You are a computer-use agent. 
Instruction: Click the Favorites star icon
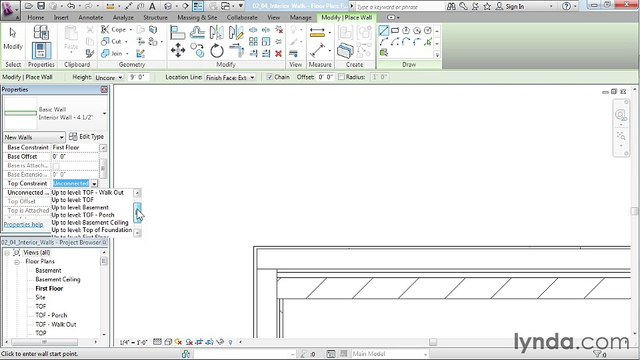(x=487, y=6)
